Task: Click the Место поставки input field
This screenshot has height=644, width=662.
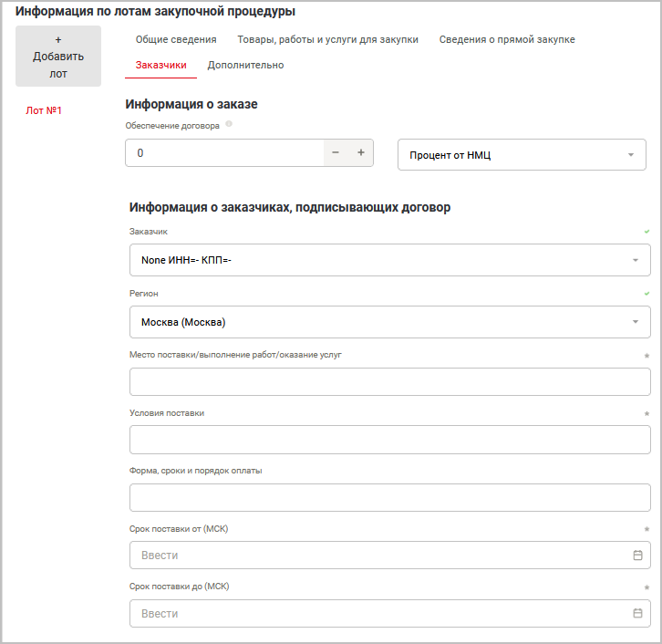Action: [x=389, y=381]
